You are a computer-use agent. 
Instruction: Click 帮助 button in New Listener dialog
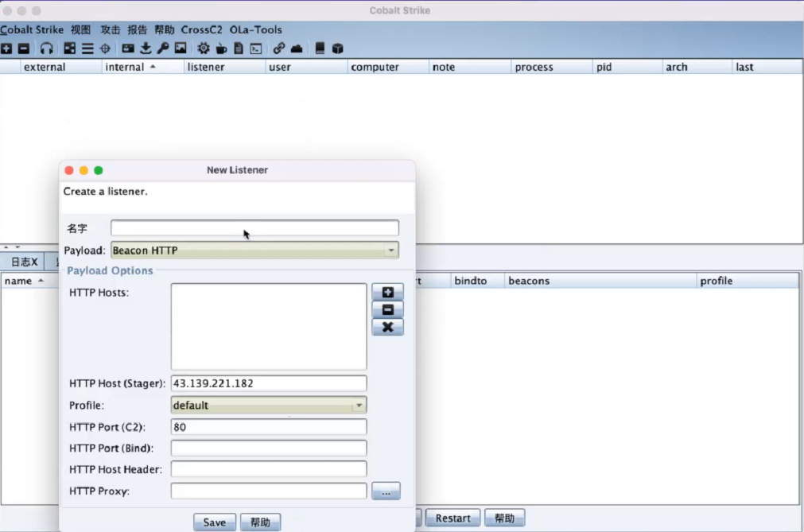[260, 522]
